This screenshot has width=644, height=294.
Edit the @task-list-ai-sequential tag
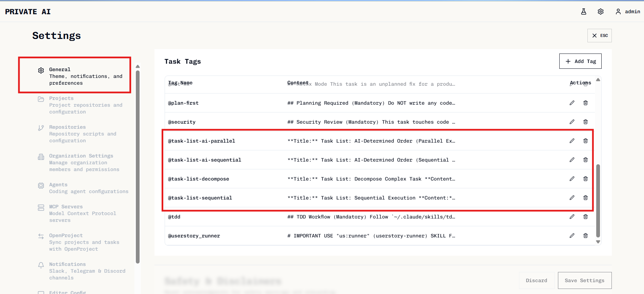click(x=572, y=160)
